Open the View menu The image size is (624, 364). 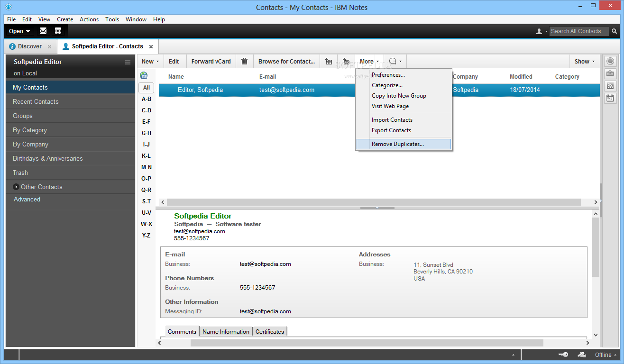tap(44, 19)
